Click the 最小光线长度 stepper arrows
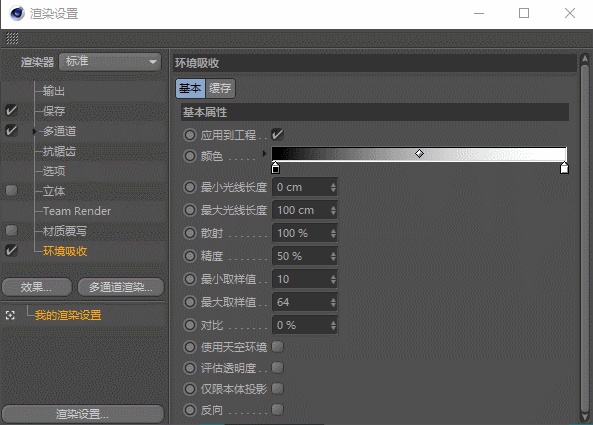The width and height of the screenshot is (593, 425). tap(333, 187)
